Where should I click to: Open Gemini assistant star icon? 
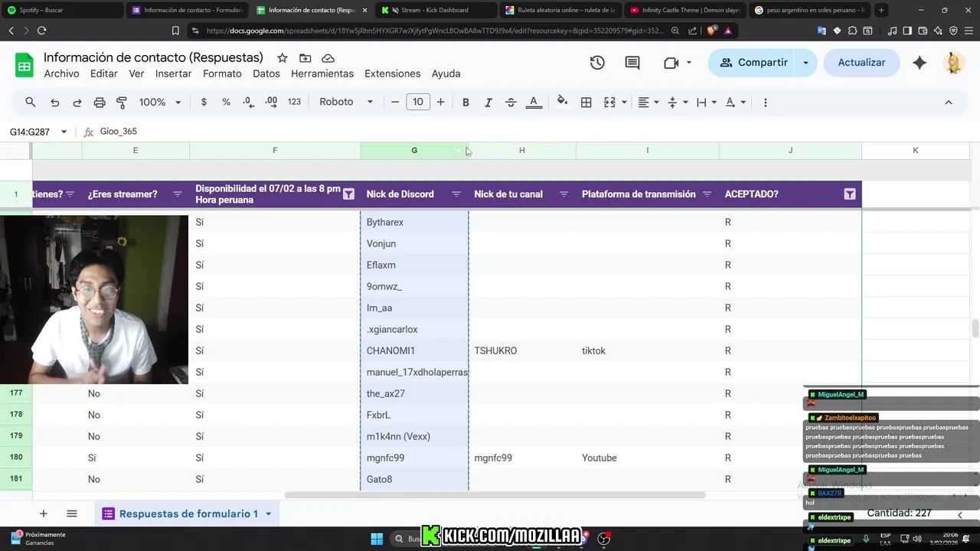(x=920, y=63)
